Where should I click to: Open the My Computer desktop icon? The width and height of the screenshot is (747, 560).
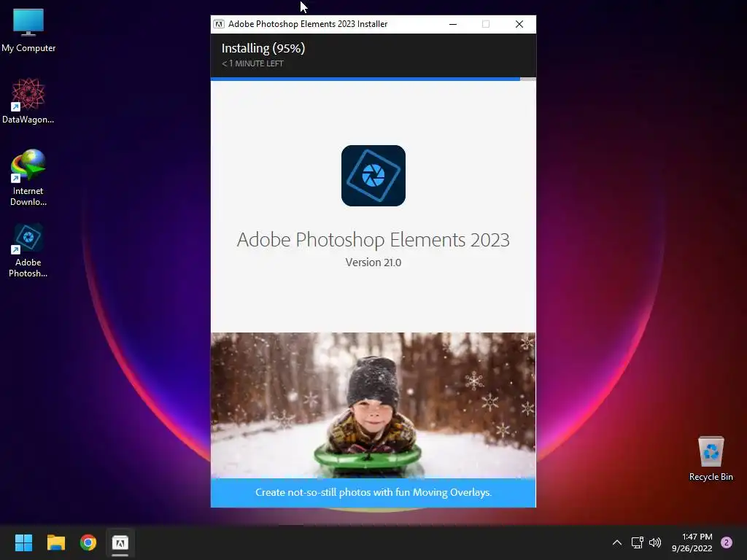(28, 31)
